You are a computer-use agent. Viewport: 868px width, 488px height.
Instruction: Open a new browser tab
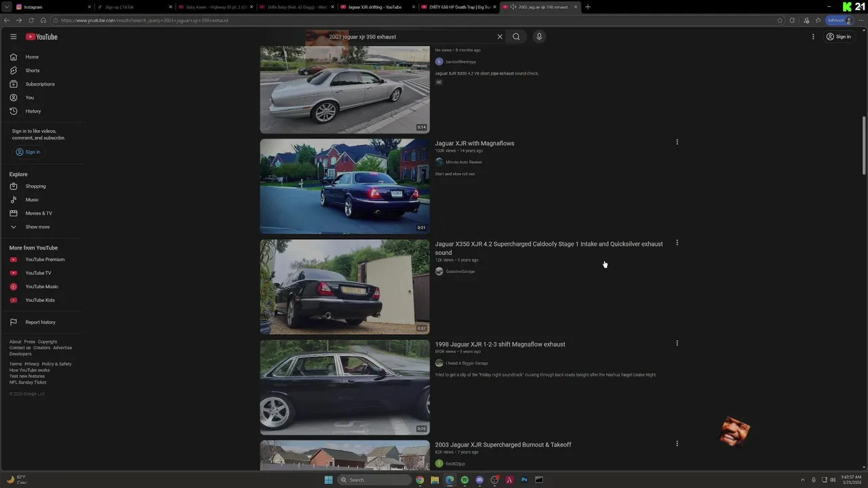click(588, 7)
